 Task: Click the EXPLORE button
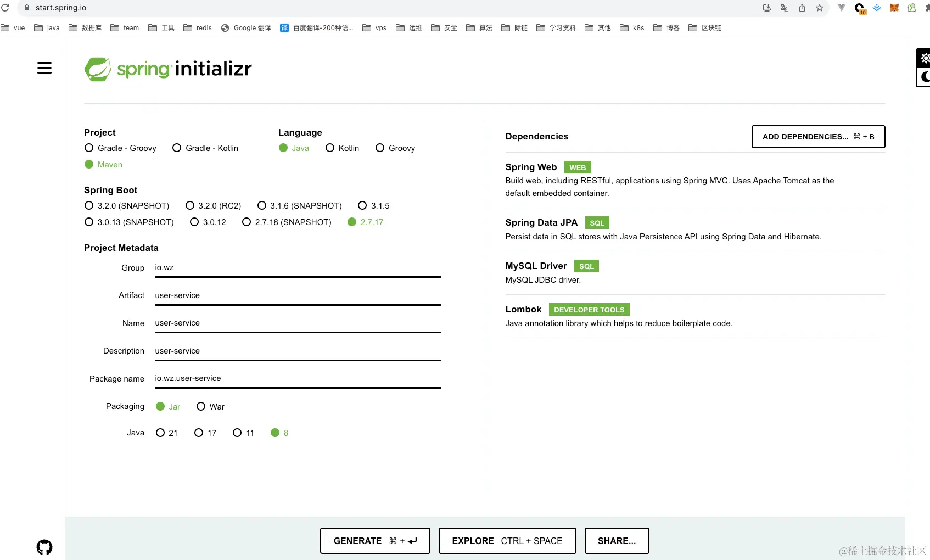coord(507,541)
